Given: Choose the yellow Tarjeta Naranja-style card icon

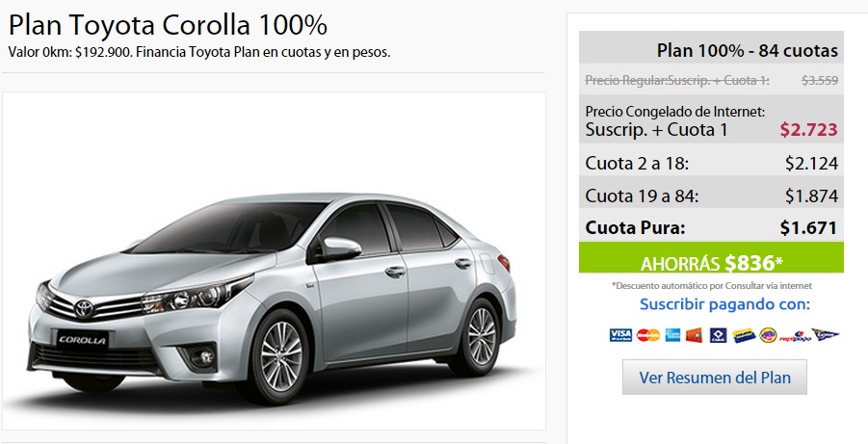Looking at the screenshot, I should pyautogui.click(x=744, y=335).
